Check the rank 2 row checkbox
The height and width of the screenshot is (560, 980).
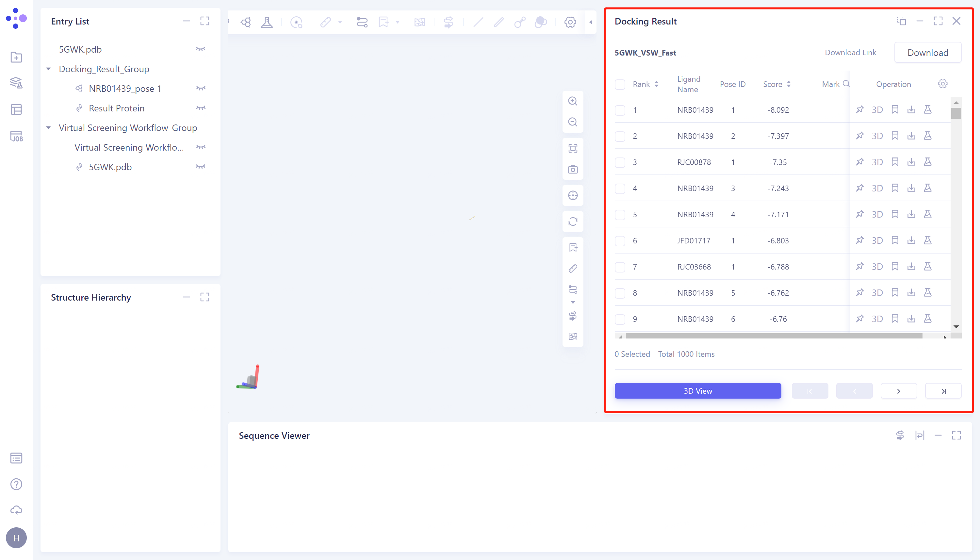[x=620, y=136]
